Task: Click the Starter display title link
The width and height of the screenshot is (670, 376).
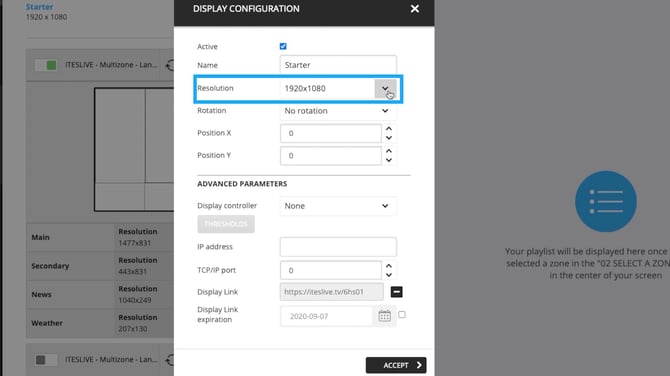Action: 39,7
